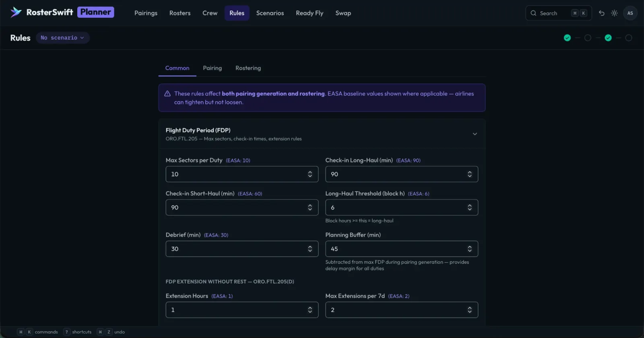Click the Extension Hours stepper arrows

310,310
